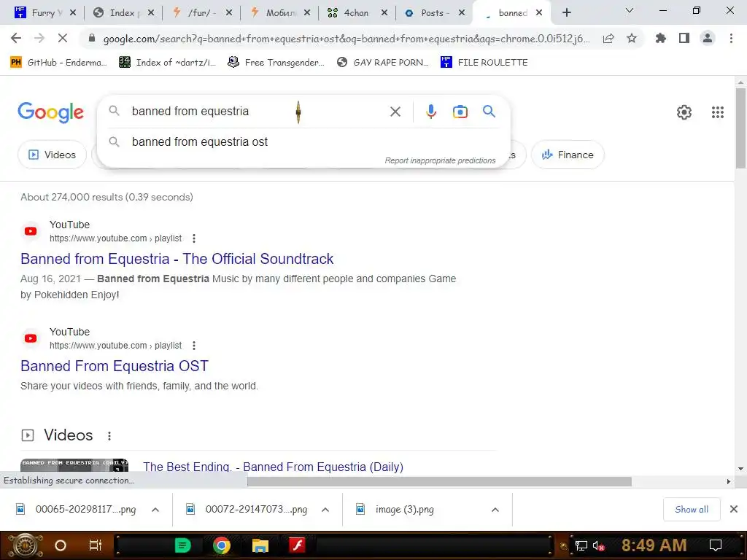Expand options for image (3).png download
The height and width of the screenshot is (560, 747).
click(495, 510)
